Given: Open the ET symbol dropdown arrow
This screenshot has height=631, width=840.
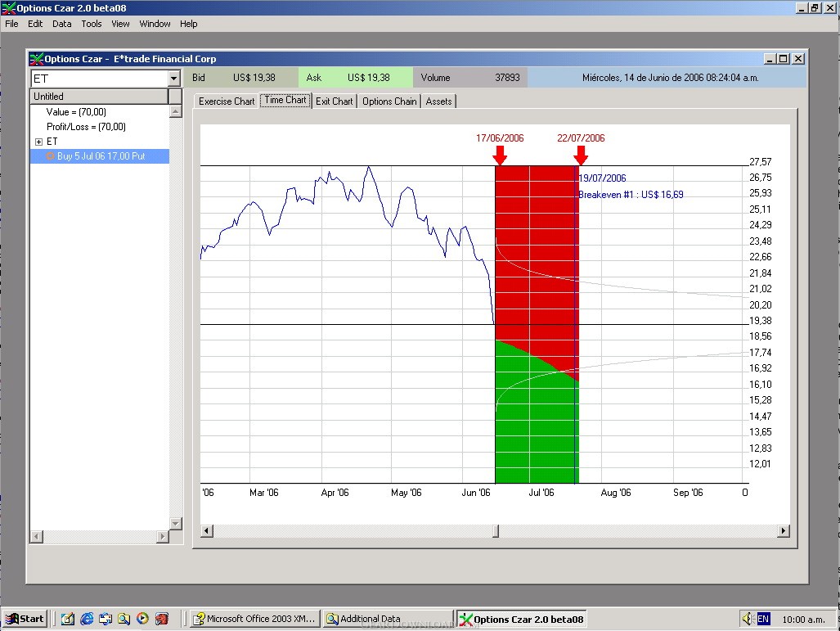Looking at the screenshot, I should click(x=173, y=79).
